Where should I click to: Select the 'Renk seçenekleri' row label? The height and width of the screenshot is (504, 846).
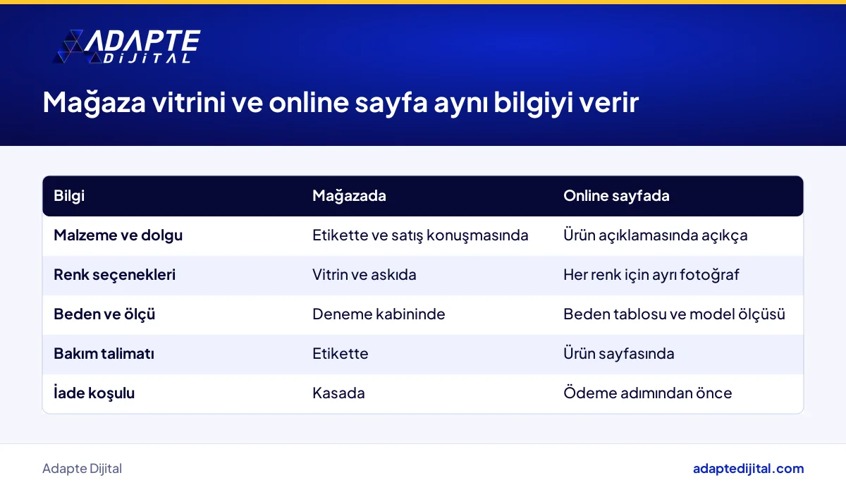pos(114,275)
